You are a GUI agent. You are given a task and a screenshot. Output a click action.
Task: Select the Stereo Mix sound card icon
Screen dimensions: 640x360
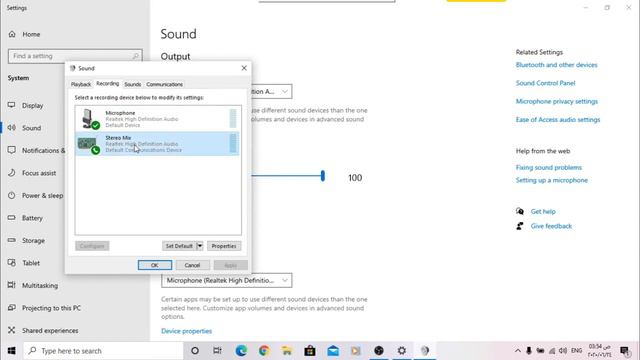[89, 144]
